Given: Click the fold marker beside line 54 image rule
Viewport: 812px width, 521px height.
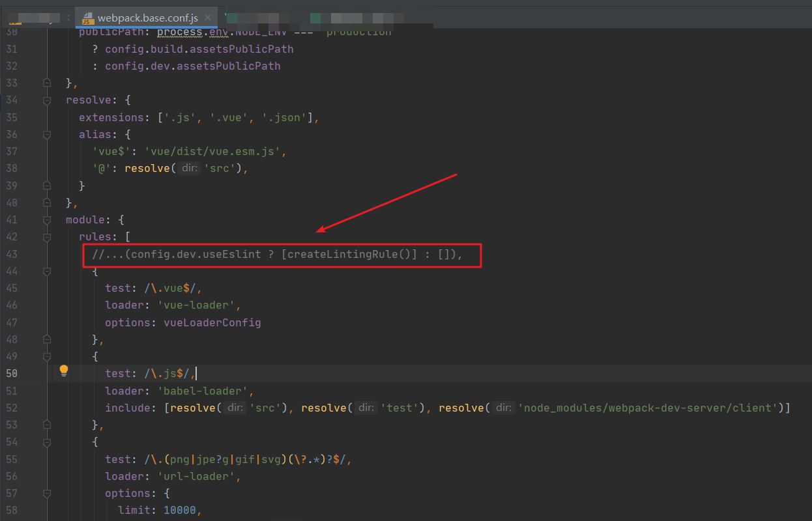Looking at the screenshot, I should coord(46,442).
